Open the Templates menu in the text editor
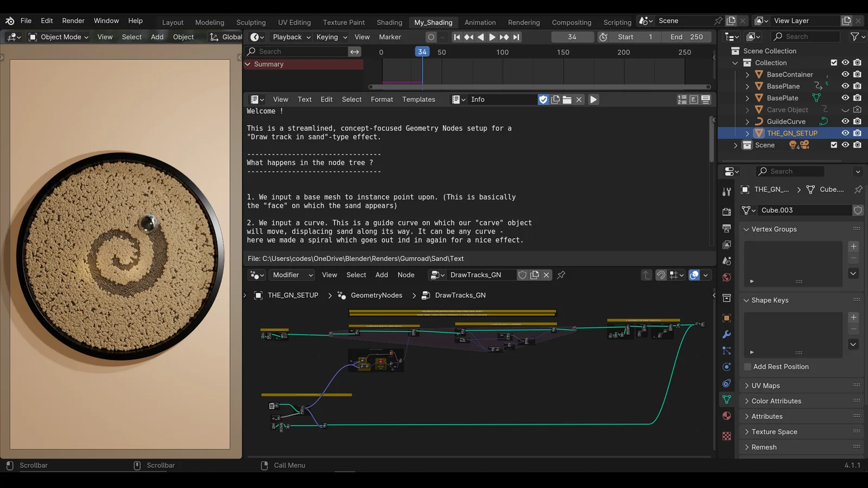The height and width of the screenshot is (488, 868). coord(418,99)
